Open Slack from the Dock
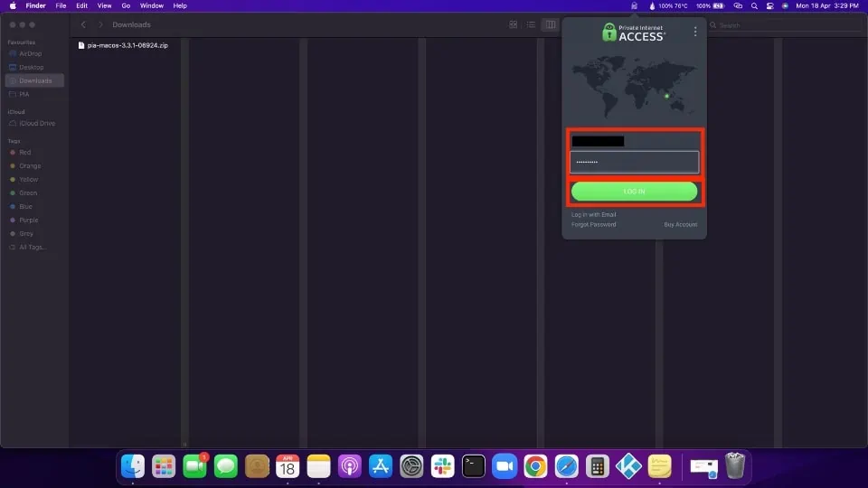Screen dimensions: 868x488 tap(443, 466)
